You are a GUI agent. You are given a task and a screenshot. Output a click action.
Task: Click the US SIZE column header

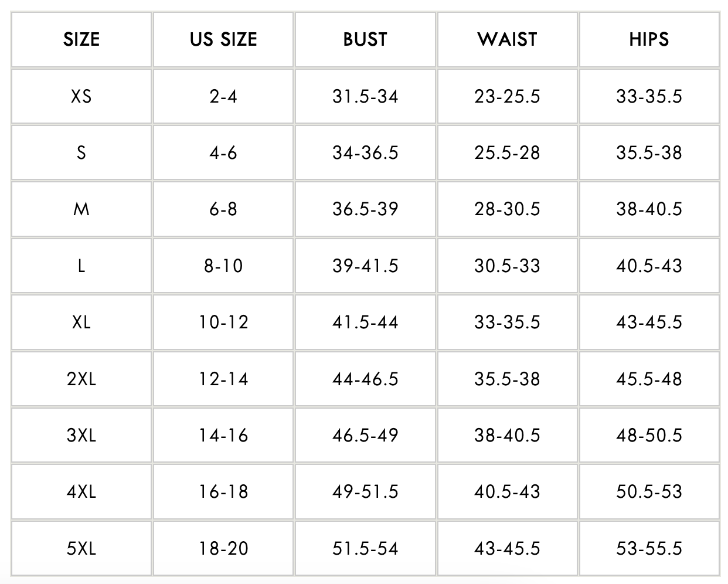pyautogui.click(x=223, y=40)
